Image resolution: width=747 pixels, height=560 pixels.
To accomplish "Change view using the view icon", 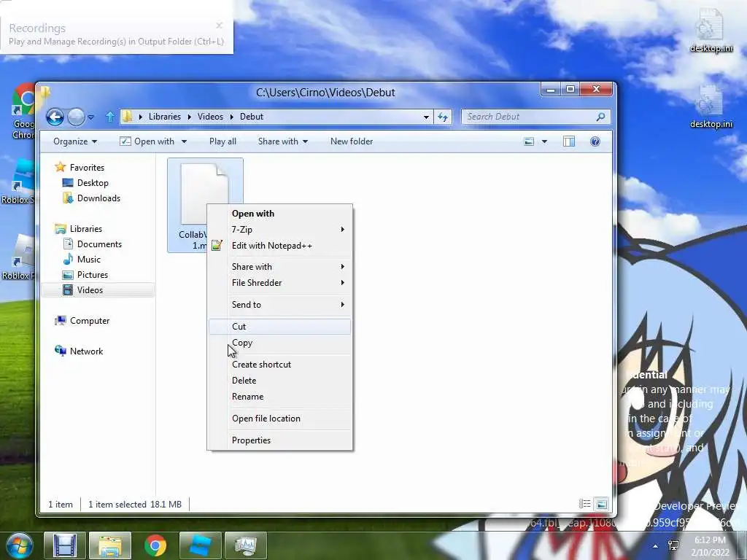I will pos(529,141).
